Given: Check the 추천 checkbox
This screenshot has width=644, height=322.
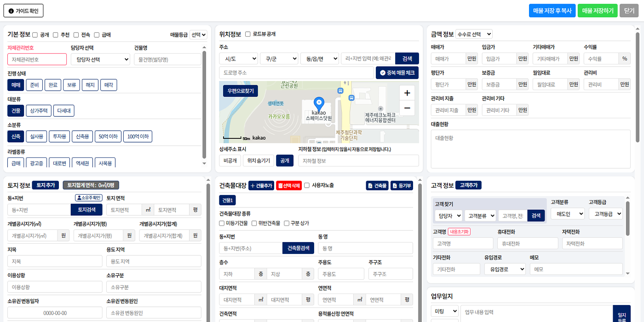Looking at the screenshot, I should 56,35.
